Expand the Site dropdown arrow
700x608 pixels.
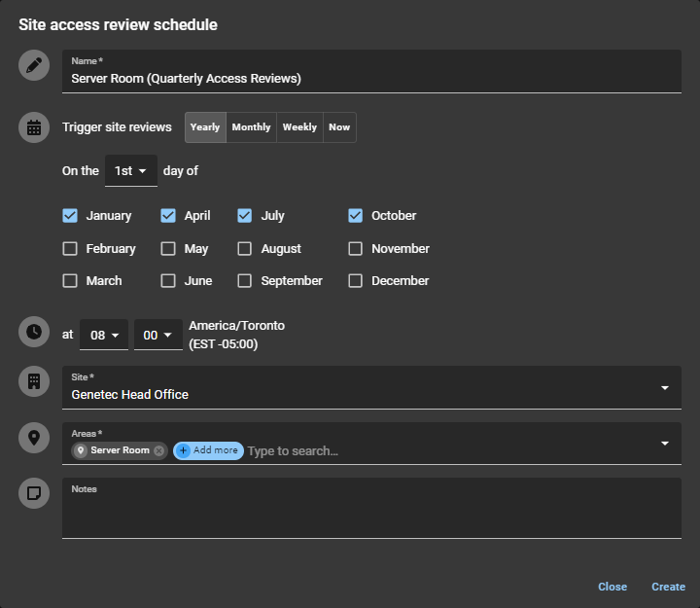pos(665,388)
